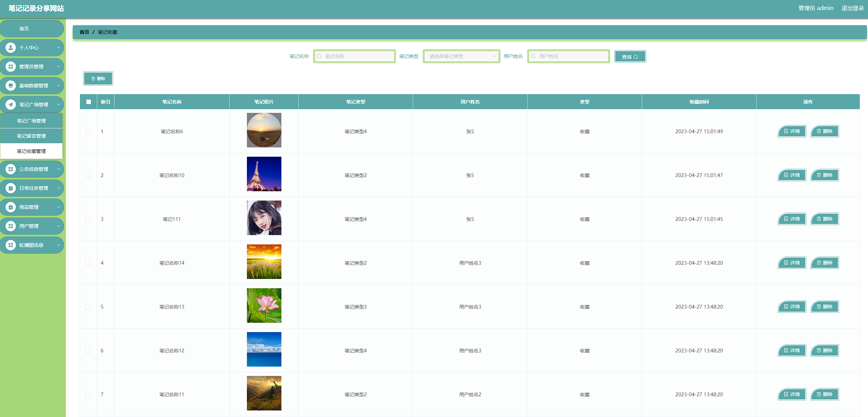Click the 商品管理 sidebar icon
This screenshot has width=868, height=417.
[x=11, y=207]
